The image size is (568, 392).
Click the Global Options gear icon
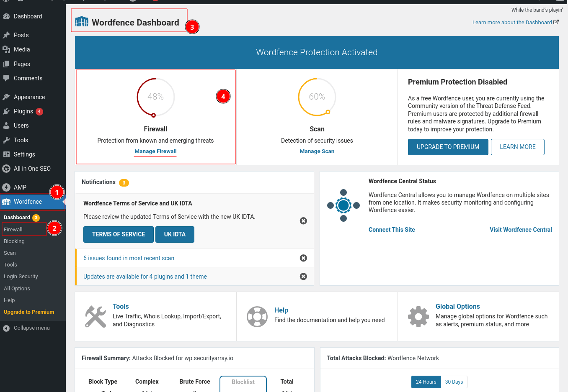click(418, 316)
